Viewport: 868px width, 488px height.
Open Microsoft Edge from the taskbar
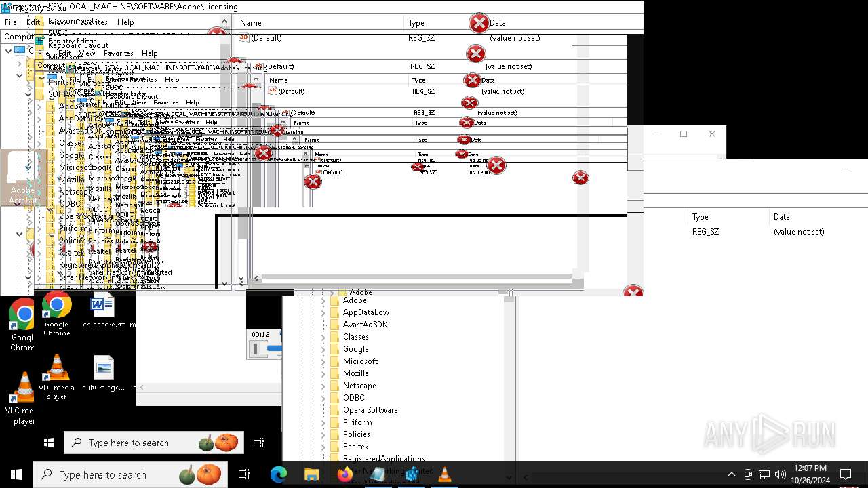(279, 474)
